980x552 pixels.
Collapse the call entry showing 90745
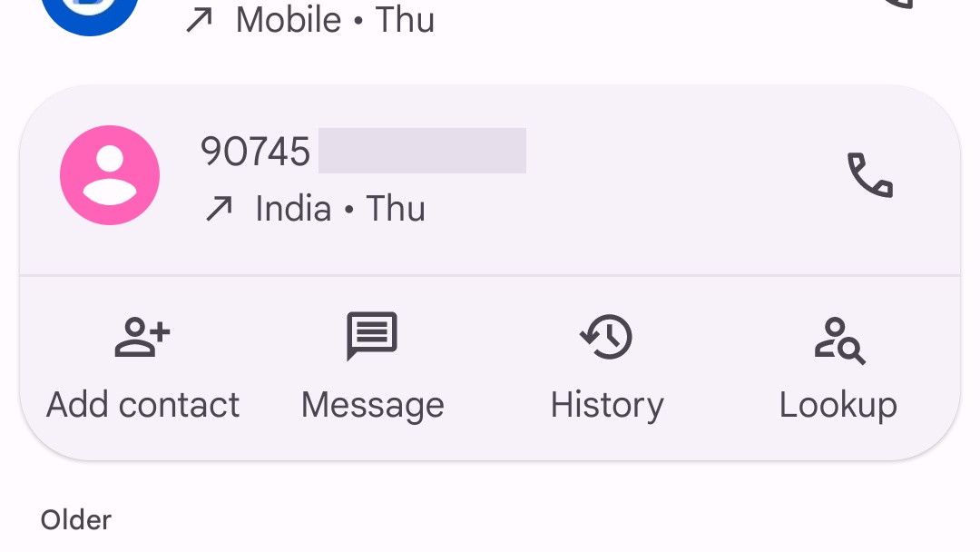pyautogui.click(x=490, y=180)
